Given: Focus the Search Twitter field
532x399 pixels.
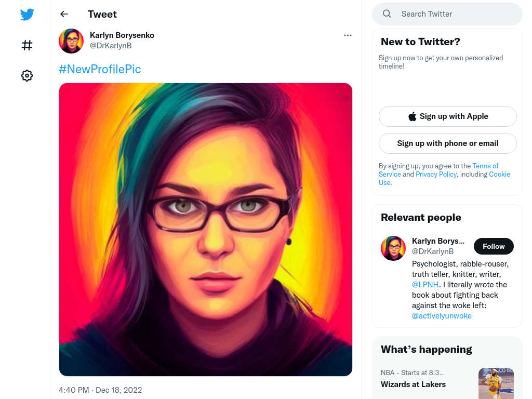Looking at the screenshot, I should [x=447, y=14].
